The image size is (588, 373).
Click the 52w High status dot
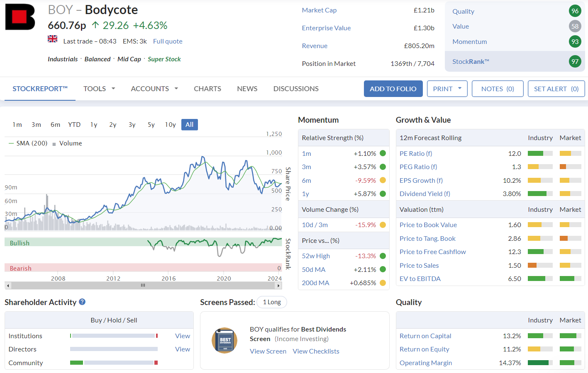383,256
